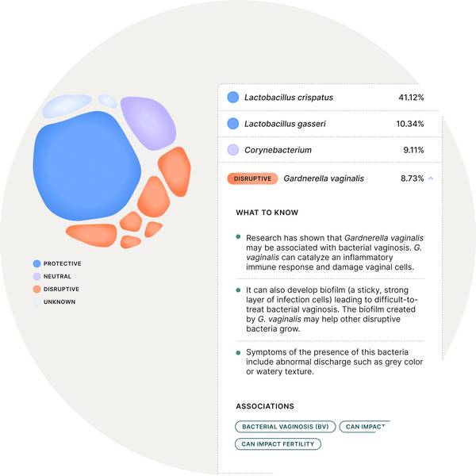Viewport: 476px width, 476px height.
Task: Click the Disruptive legend orange swatch
Action: (x=36, y=290)
